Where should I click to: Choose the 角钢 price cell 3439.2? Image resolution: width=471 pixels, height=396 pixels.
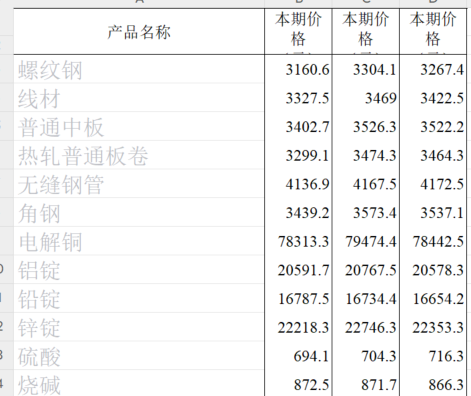click(298, 213)
